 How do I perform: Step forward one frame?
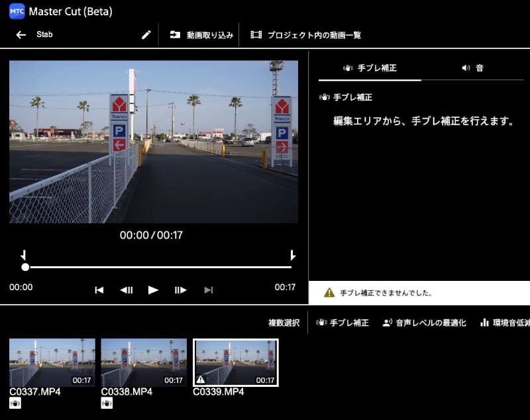(x=181, y=289)
